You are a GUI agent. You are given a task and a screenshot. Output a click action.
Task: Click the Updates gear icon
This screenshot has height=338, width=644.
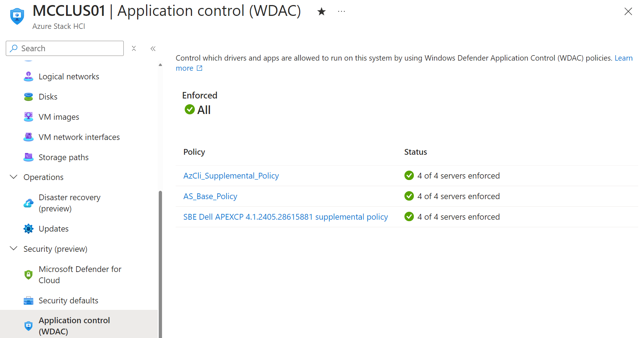click(29, 228)
